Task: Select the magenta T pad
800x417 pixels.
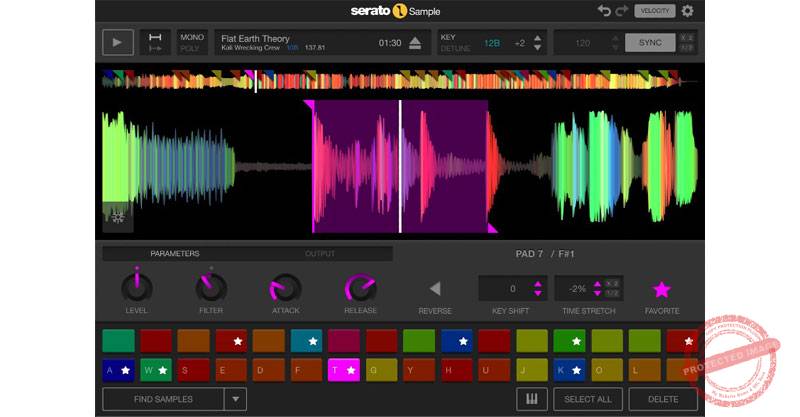Action: coord(343,370)
